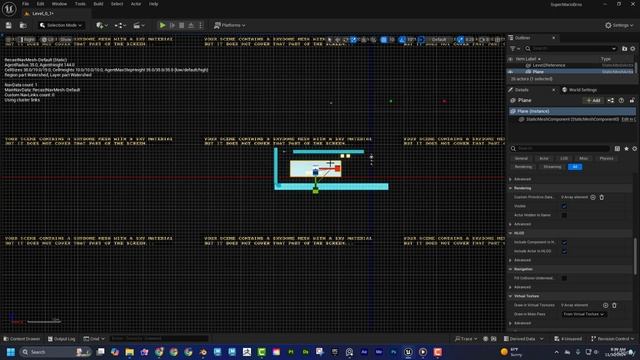This screenshot has width=640, height=360.
Task: Click the Unreal Engine logo icon
Action: click(x=9, y=8)
